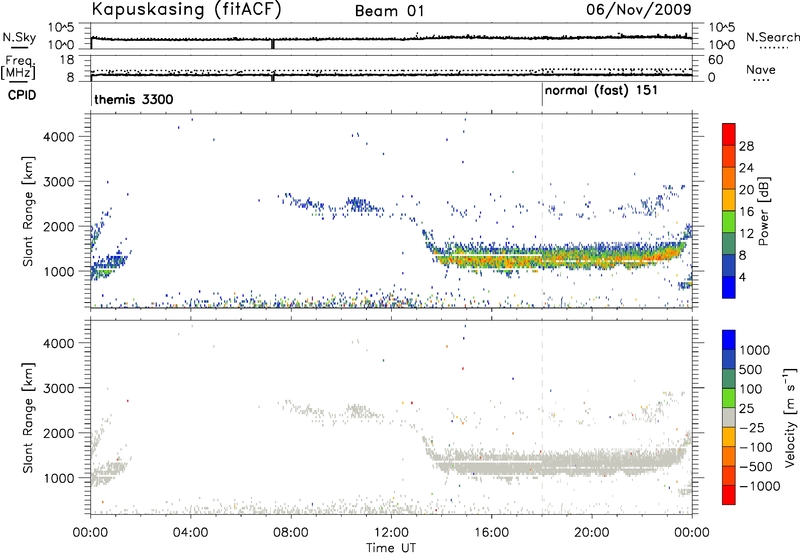The height and width of the screenshot is (554, 800).
Task: Click the 'Nave' legend label
Action: tap(761, 70)
